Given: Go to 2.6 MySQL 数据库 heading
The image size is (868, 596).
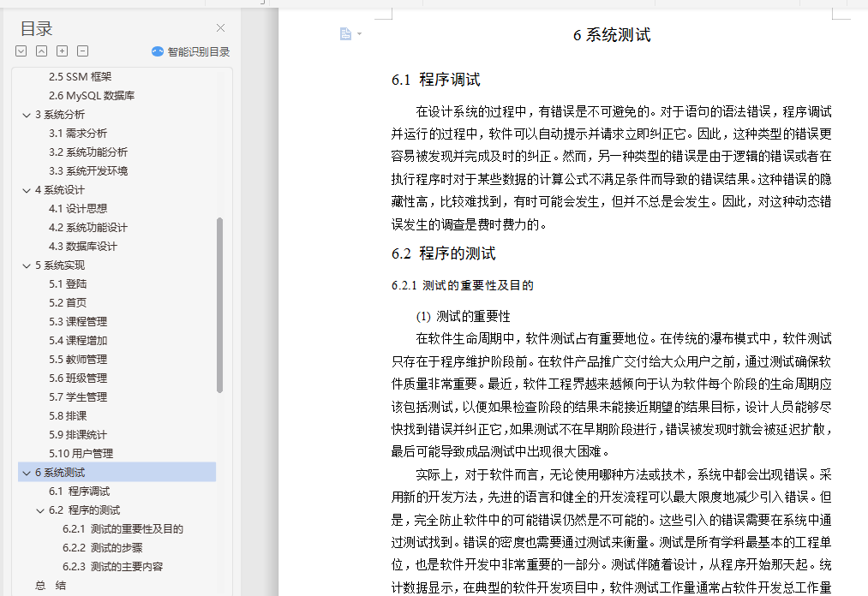Looking at the screenshot, I should pyautogui.click(x=92, y=96).
